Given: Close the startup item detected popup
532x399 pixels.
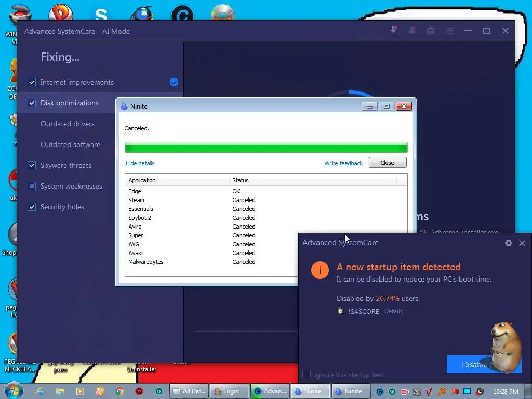Looking at the screenshot, I should (522, 243).
